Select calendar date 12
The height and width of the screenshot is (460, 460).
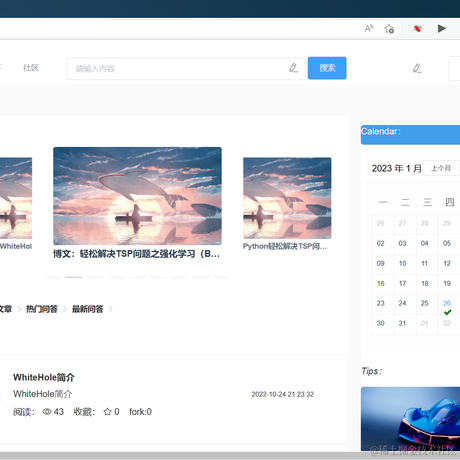447,263
